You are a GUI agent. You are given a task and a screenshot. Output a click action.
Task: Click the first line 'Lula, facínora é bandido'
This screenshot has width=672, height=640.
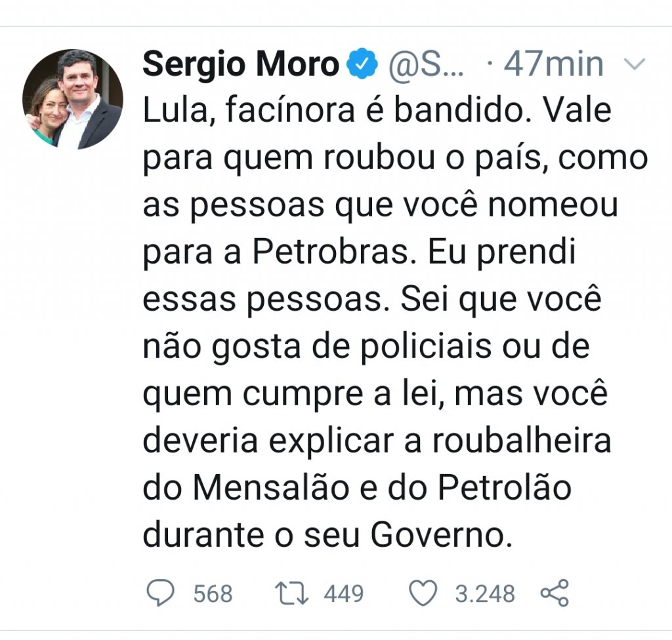tap(333, 111)
